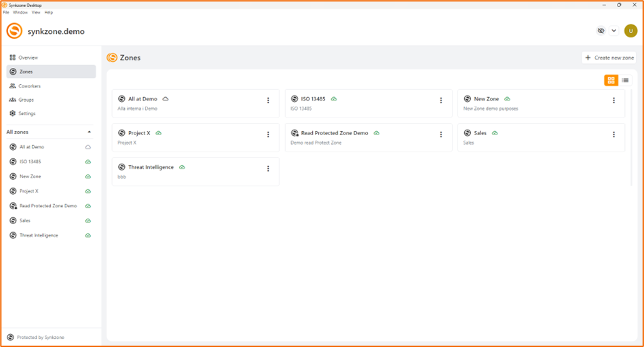Open Coworkers in sidebar
Image resolution: width=644 pixels, height=347 pixels.
pos(51,86)
